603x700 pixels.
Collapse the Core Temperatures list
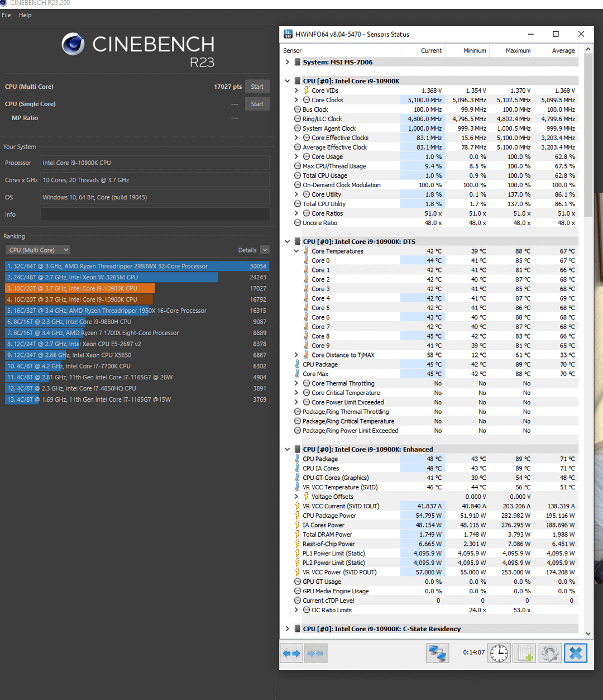pos(296,251)
